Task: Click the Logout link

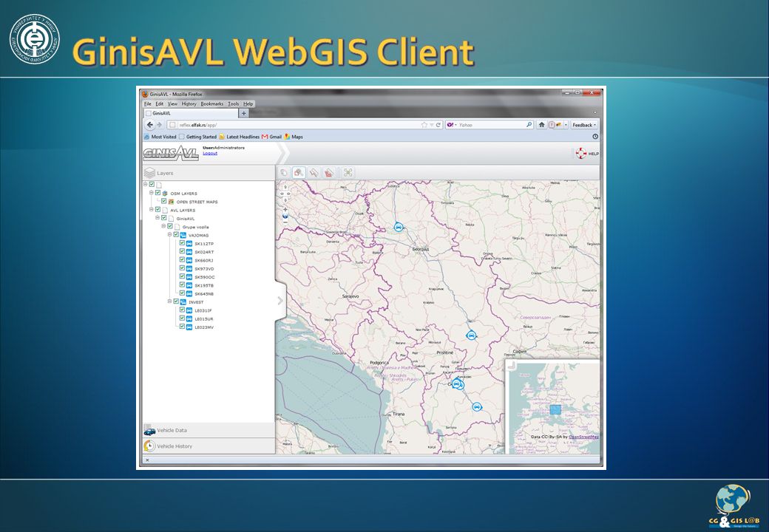Action: pyautogui.click(x=210, y=154)
